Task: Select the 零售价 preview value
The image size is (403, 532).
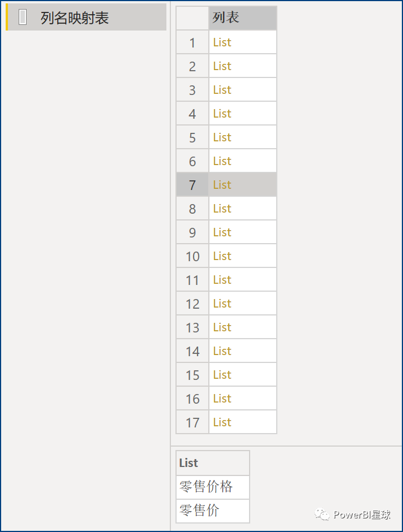Action: point(199,511)
